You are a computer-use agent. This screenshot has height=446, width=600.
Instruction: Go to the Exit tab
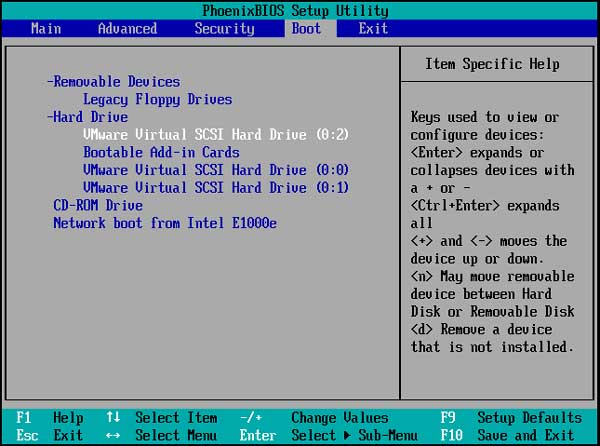tap(373, 28)
